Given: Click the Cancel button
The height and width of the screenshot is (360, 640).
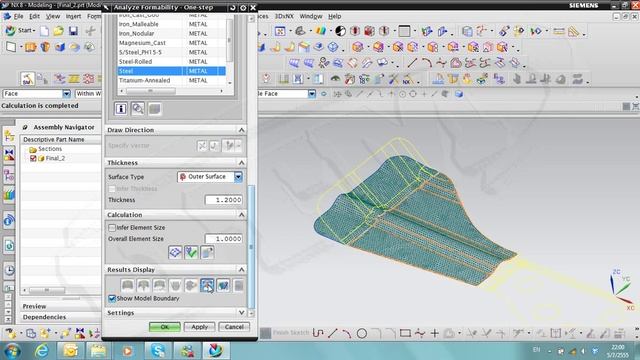Looking at the screenshot, I should [234, 327].
